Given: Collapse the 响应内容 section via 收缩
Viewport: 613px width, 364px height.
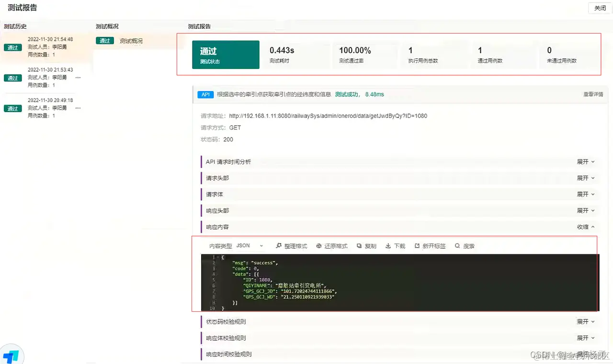Looking at the screenshot, I should coord(586,227).
